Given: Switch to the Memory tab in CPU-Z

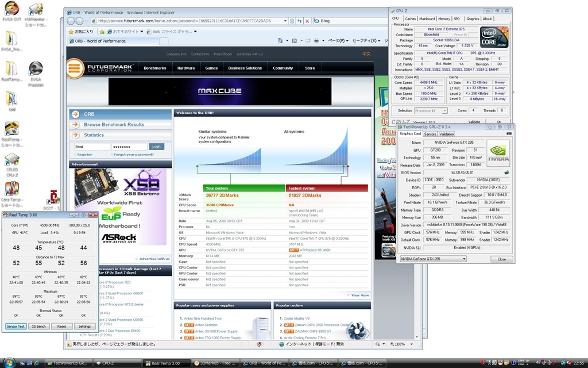Looking at the screenshot, I should pyautogui.click(x=444, y=19).
